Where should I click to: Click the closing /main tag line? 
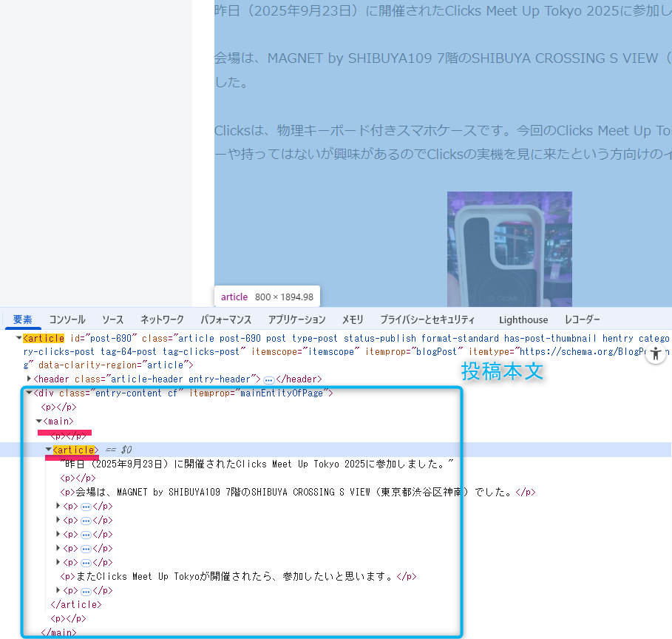tap(58, 632)
